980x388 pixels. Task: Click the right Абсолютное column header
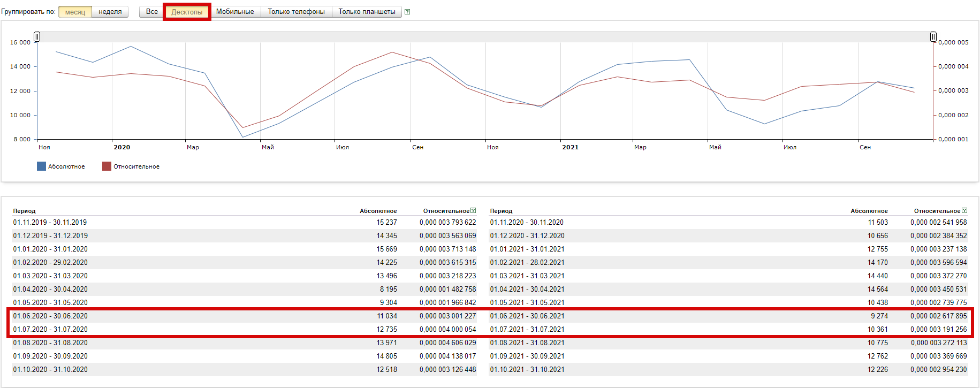pos(869,211)
